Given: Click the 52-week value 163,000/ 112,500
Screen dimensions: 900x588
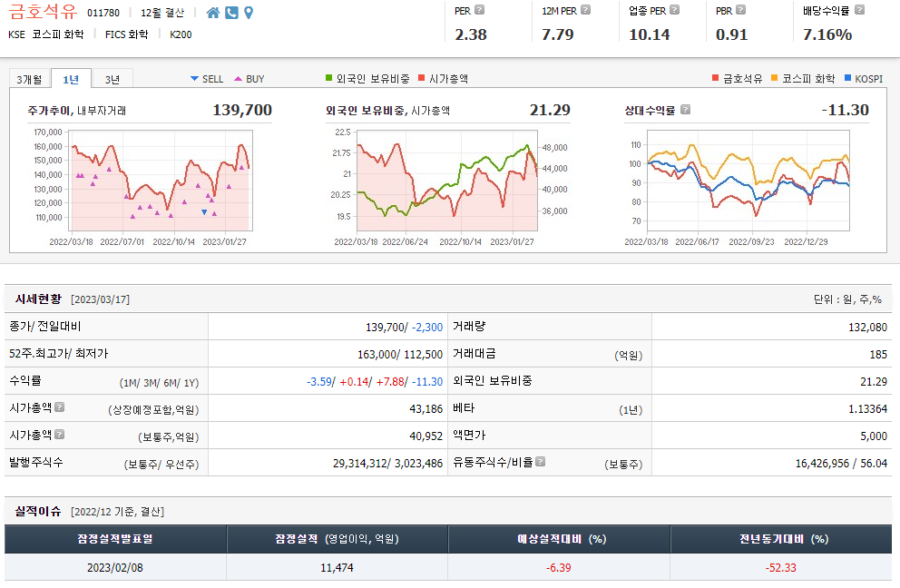Looking at the screenshot, I should click(400, 354).
